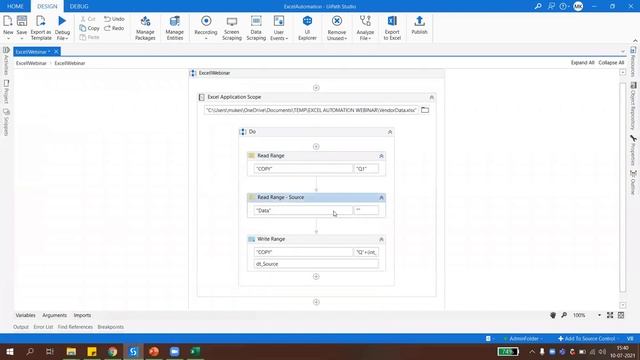This screenshot has width=640, height=360.
Task: Add activity below Write Range
Action: click(x=316, y=276)
